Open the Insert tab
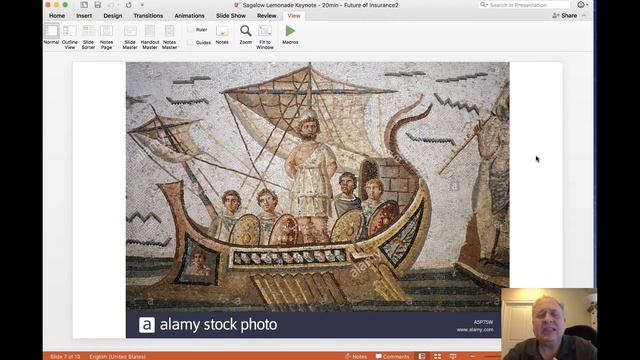This screenshot has height=360, width=640. [84, 16]
